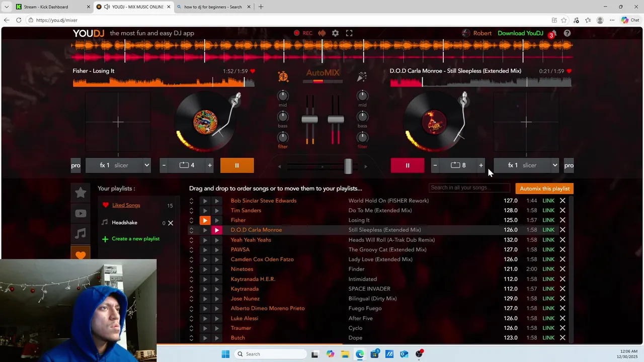Open LINK for Luke Alessi After Five
The height and width of the screenshot is (362, 644).
coord(548,318)
